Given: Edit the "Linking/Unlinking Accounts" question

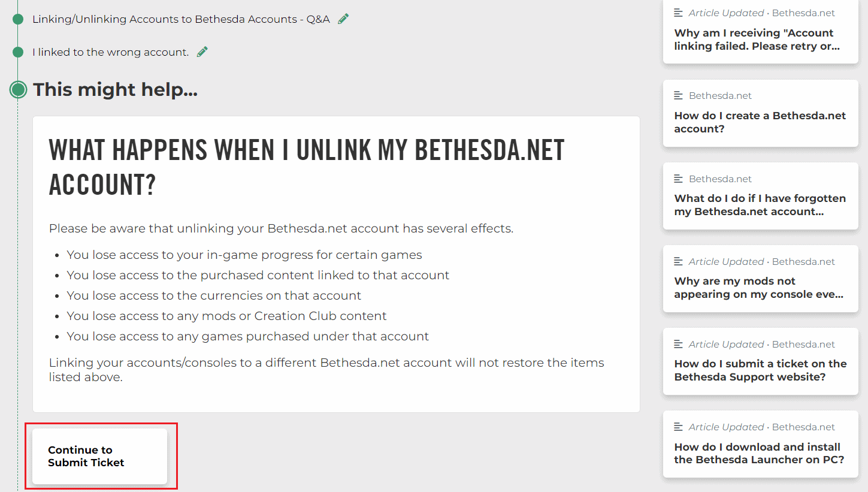Looking at the screenshot, I should point(342,19).
